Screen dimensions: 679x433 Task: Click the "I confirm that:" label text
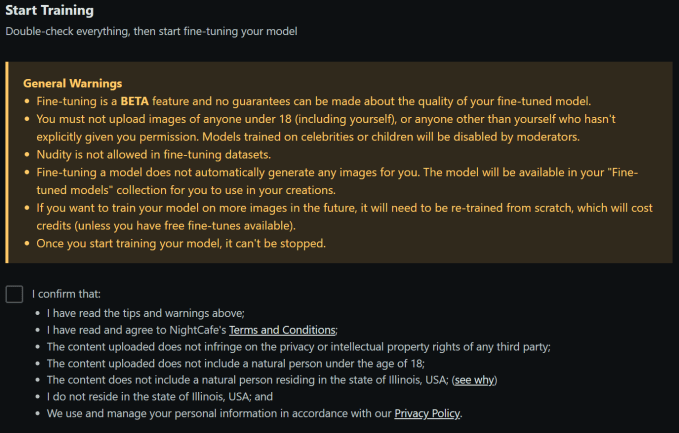coord(67,294)
